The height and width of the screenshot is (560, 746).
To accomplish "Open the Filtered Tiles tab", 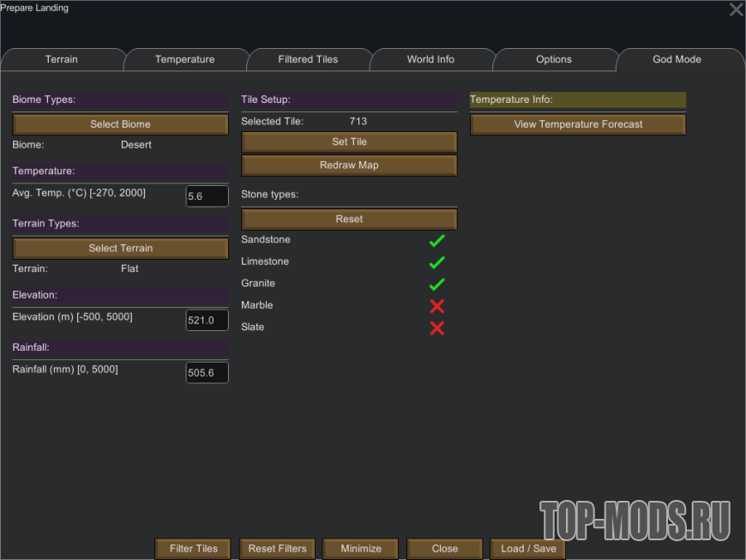I will click(308, 60).
